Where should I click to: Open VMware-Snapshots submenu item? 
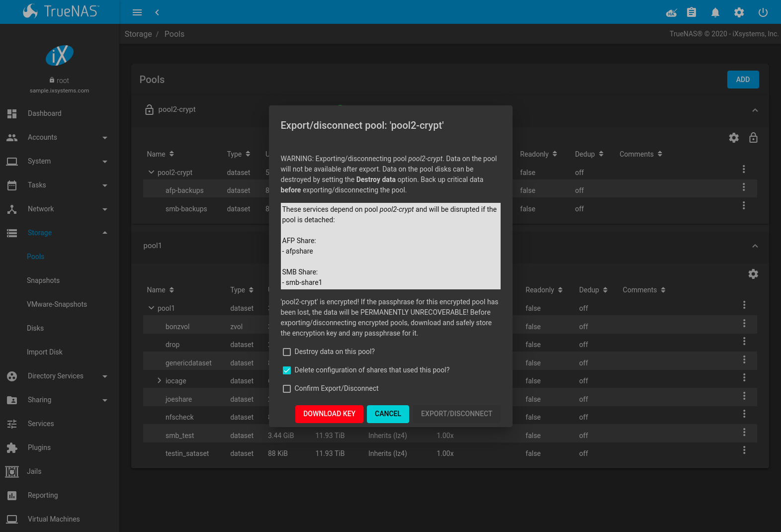tap(57, 304)
